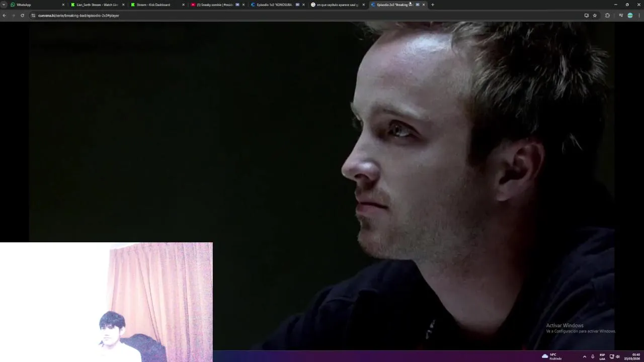Open media controls in Chrome toolbar
Image resolution: width=644 pixels, height=362 pixels.
click(621, 16)
